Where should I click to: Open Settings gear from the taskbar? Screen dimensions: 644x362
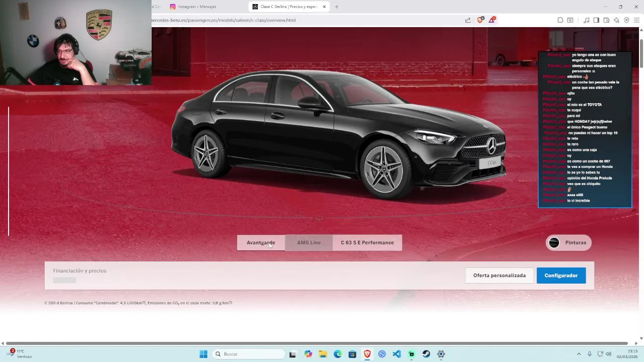441,354
